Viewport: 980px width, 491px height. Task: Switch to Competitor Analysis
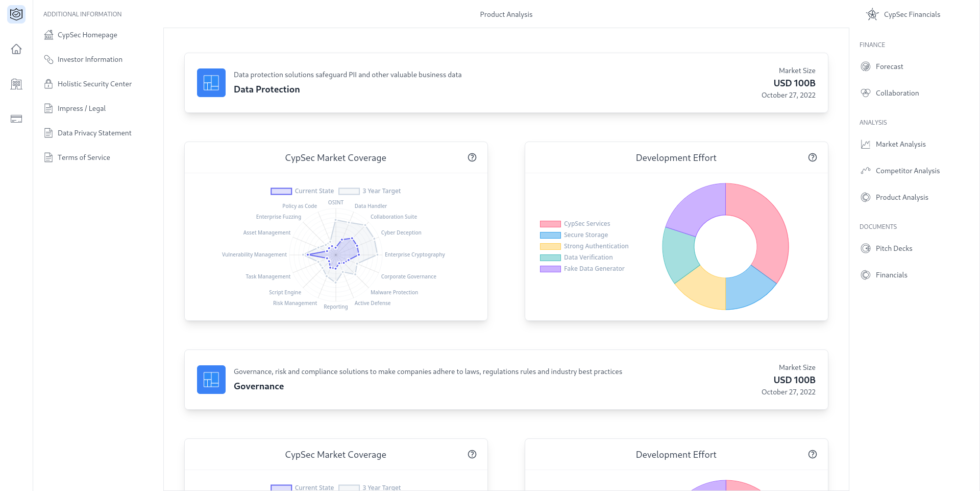tap(908, 170)
